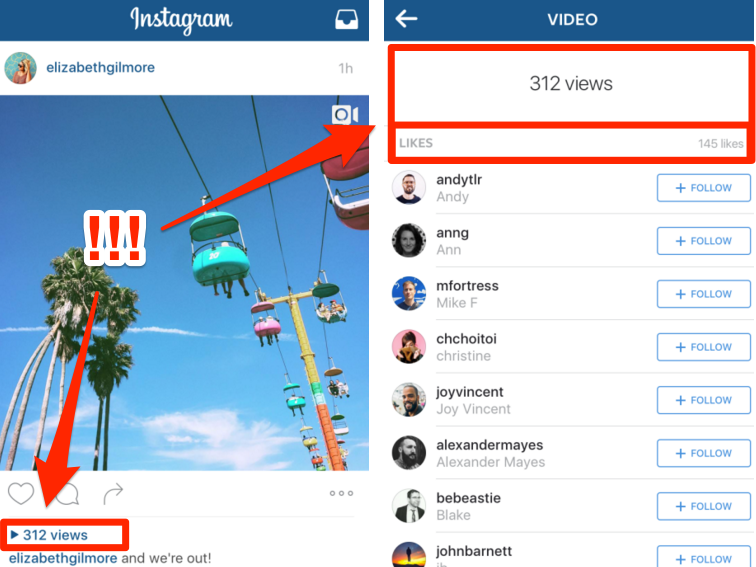Follow bebeastie

tap(703, 506)
